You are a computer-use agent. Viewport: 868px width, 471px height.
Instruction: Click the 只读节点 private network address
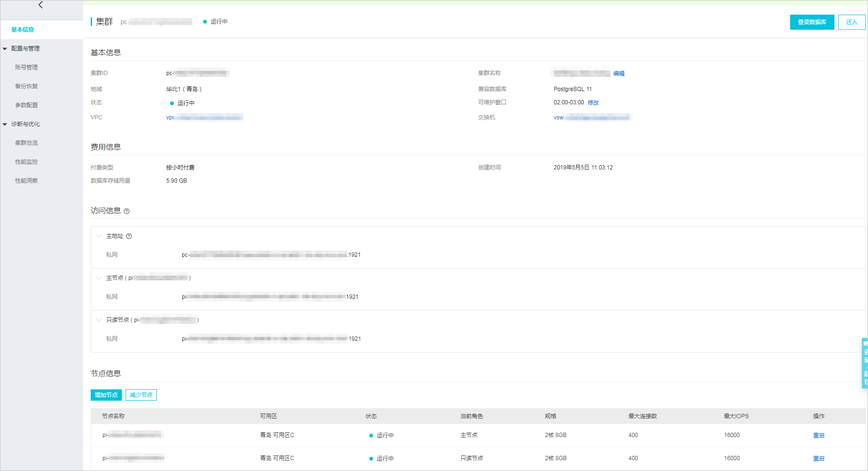(x=272, y=339)
